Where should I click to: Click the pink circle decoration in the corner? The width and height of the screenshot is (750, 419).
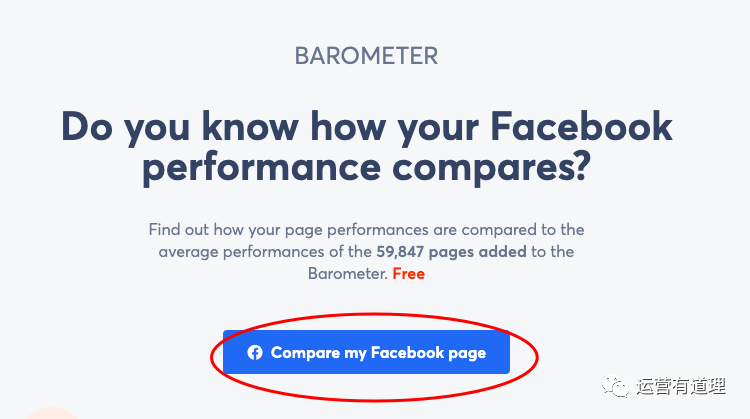tap(48, 413)
